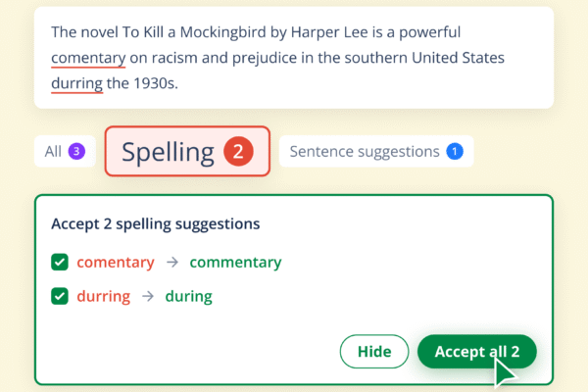Click the arrow icon after red comentary
The width and height of the screenshot is (588, 392).
(x=172, y=262)
